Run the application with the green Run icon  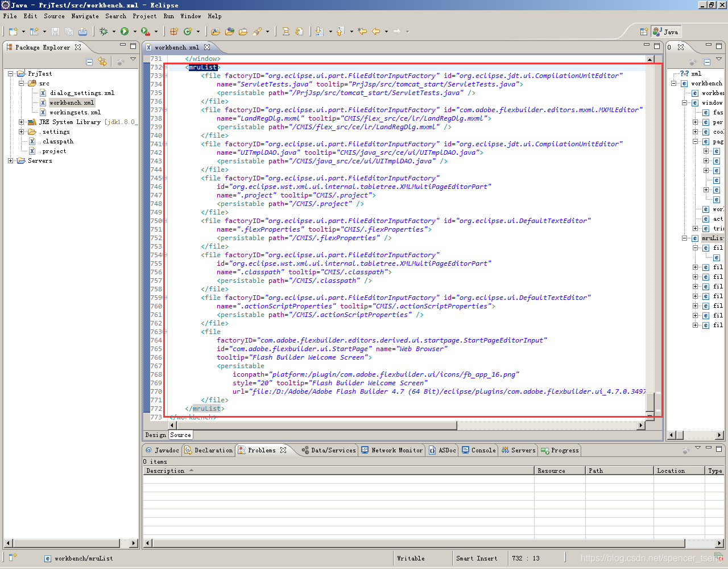click(125, 31)
